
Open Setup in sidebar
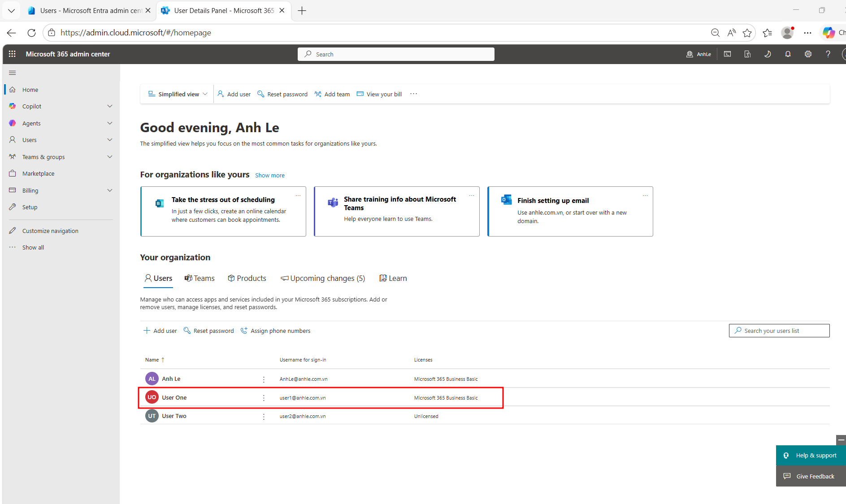pos(30,207)
